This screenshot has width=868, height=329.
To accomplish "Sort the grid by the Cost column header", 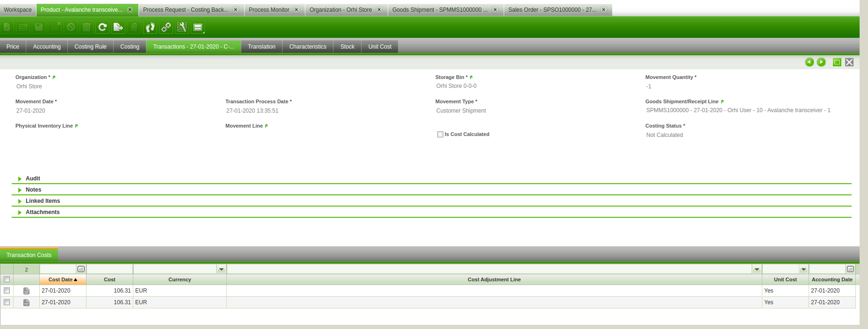I will pos(109,279).
